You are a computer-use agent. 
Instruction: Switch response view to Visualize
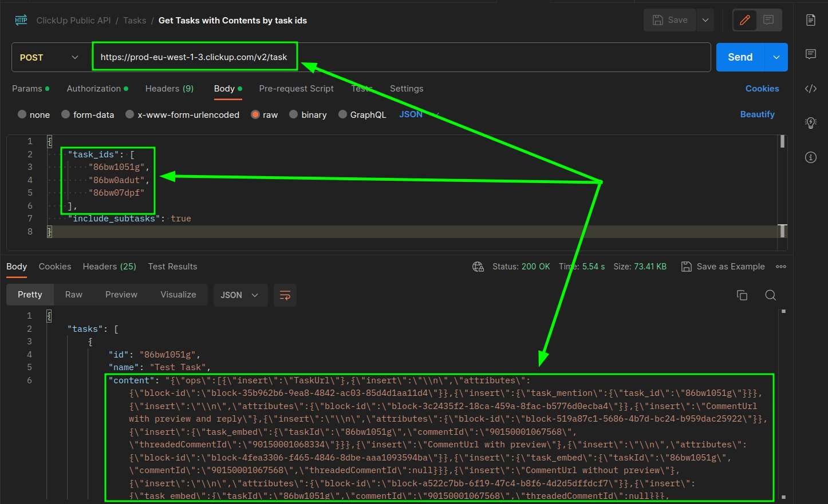178,295
